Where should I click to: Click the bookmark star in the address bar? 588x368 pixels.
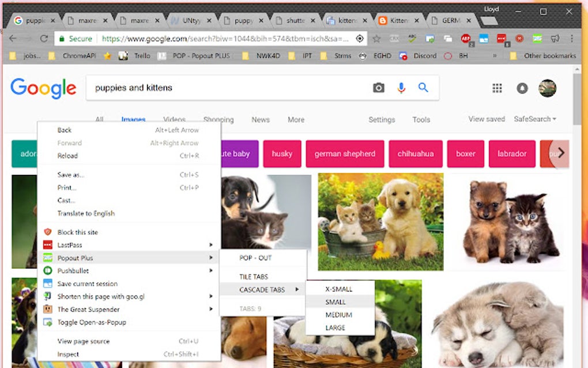pos(376,39)
